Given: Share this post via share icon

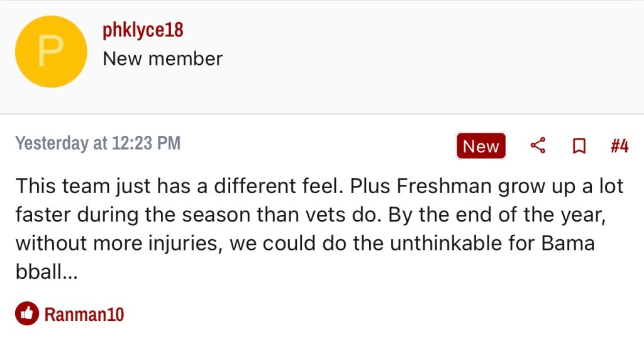Looking at the screenshot, I should pos(538,146).
